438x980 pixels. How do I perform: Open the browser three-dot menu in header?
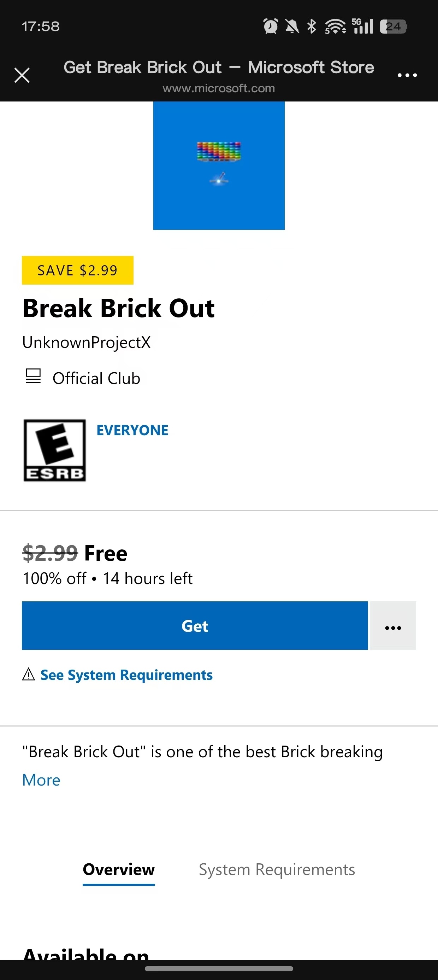point(407,75)
